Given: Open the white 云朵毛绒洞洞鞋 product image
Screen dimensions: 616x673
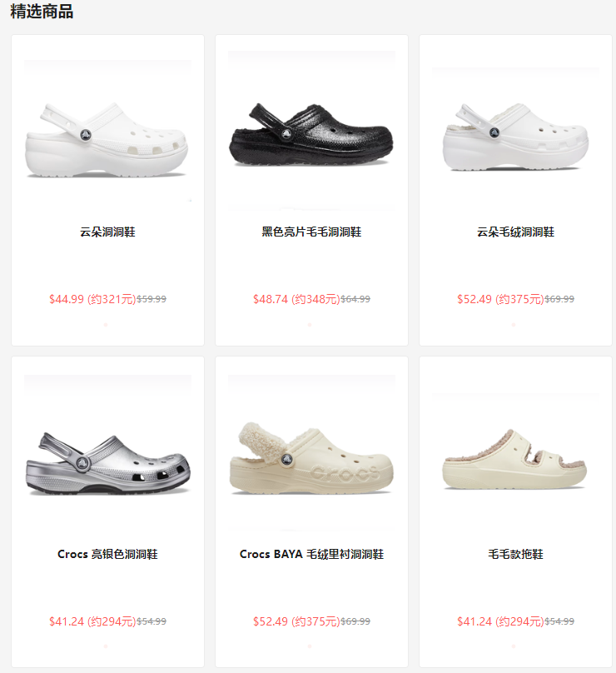Looking at the screenshot, I should pos(515,131).
